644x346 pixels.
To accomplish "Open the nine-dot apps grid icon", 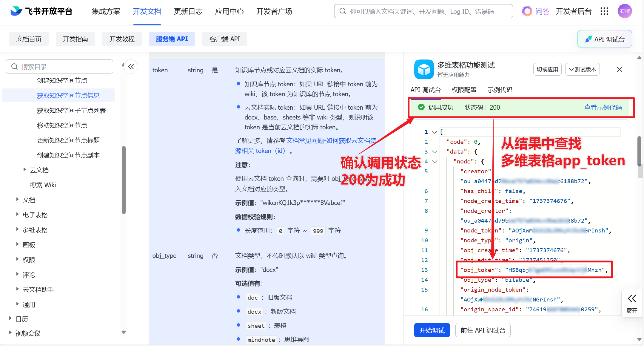I will (x=604, y=11).
